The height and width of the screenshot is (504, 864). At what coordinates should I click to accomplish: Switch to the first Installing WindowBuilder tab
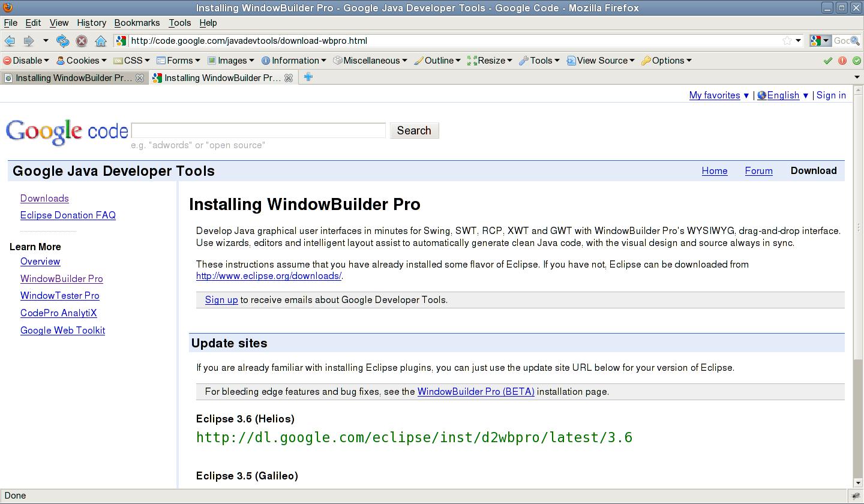click(74, 78)
